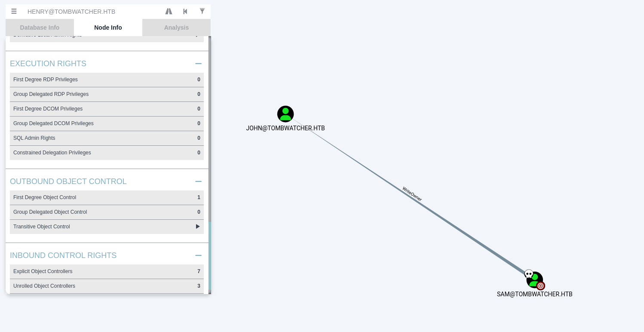644x332 pixels.
Task: Collapse the Inbound Control Rights section
Action: pyautogui.click(x=198, y=255)
